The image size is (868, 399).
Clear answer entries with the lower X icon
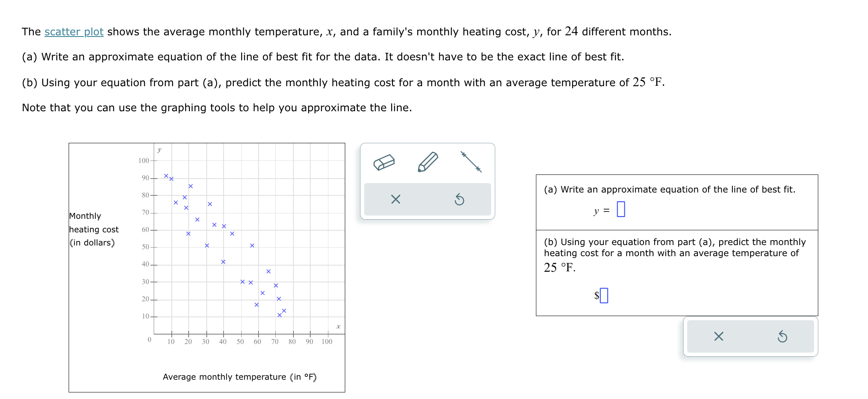(718, 337)
